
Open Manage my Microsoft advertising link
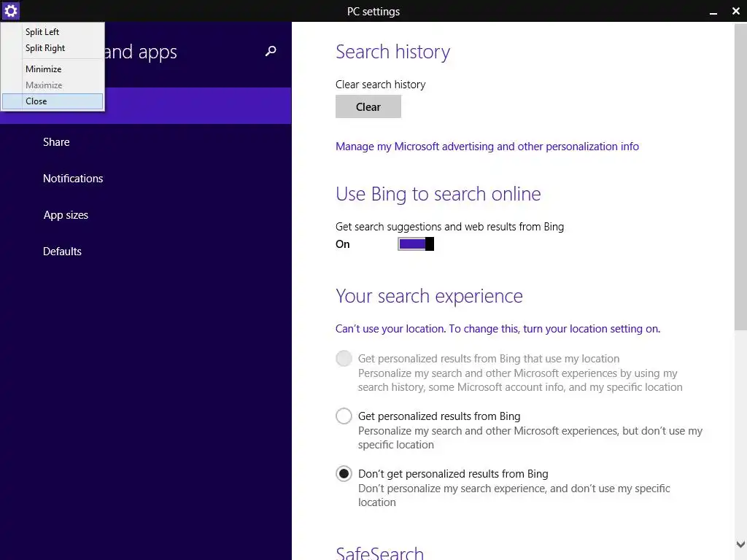tap(487, 147)
